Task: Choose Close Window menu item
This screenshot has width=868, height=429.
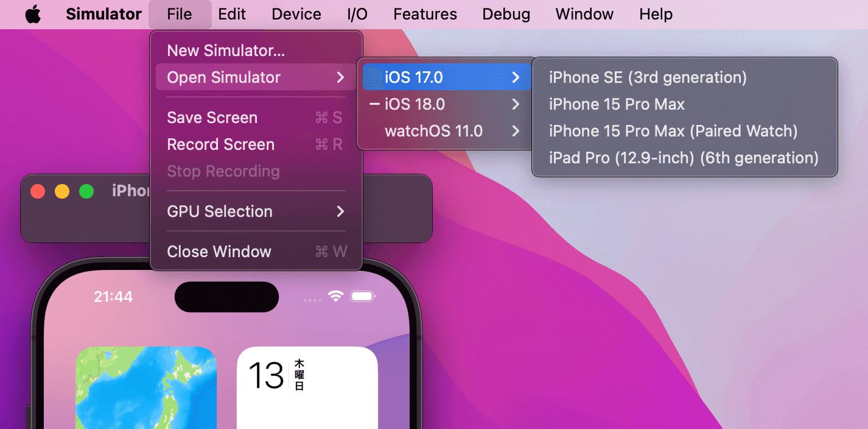Action: click(256, 252)
